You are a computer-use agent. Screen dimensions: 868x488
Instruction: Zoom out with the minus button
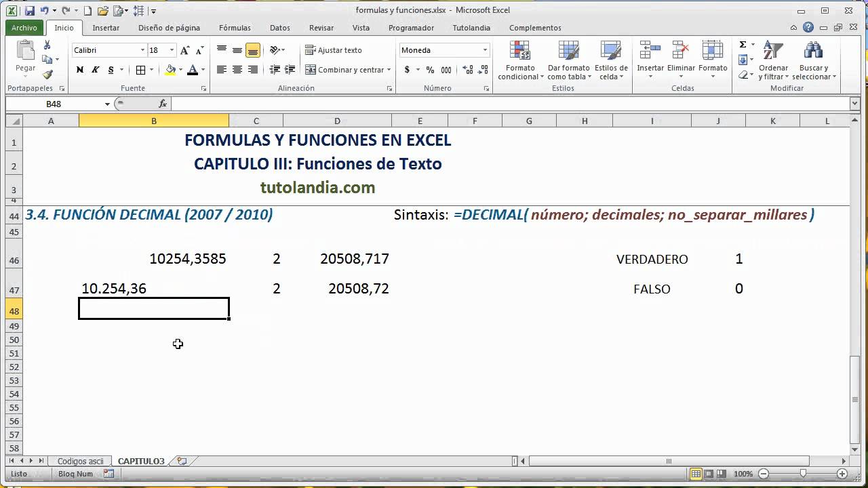pyautogui.click(x=764, y=474)
